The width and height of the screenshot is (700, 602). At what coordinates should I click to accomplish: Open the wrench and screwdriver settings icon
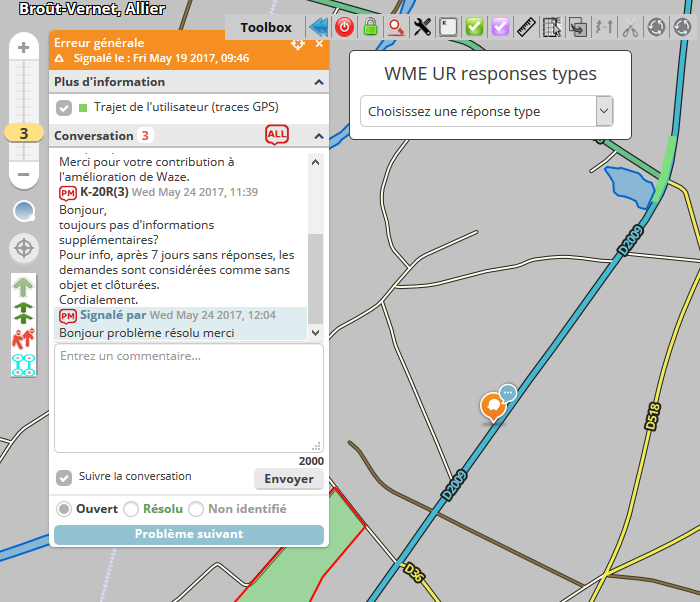click(x=422, y=27)
